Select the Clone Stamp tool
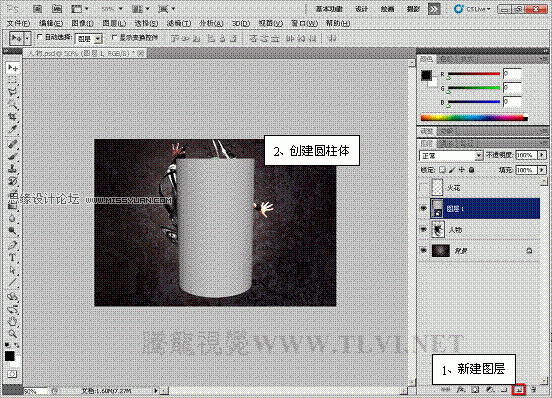 pyautogui.click(x=13, y=169)
